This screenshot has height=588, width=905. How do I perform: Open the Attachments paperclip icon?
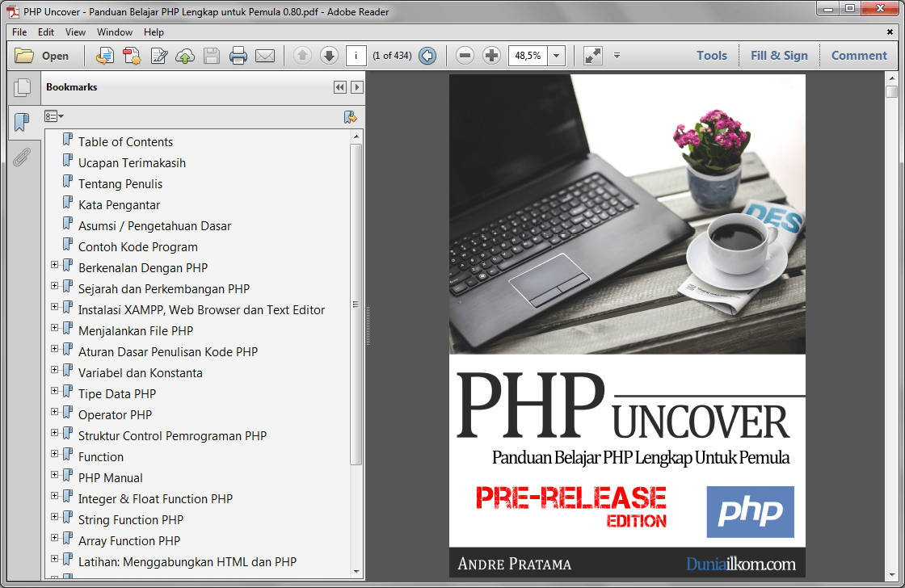[21, 157]
